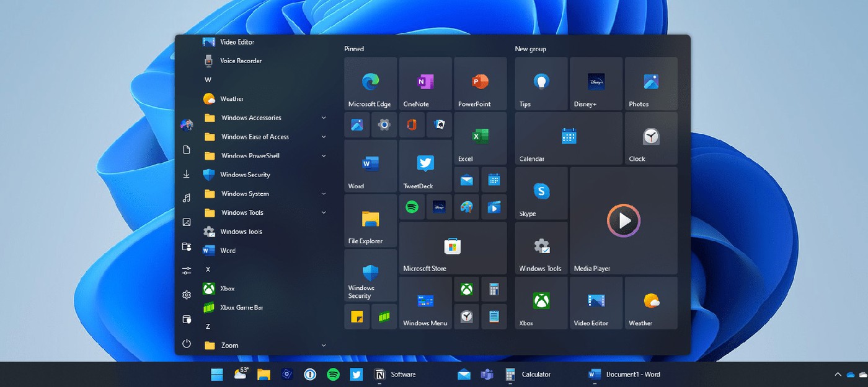Expand the Windows Accessories folder
The image size is (868, 387).
pos(324,117)
